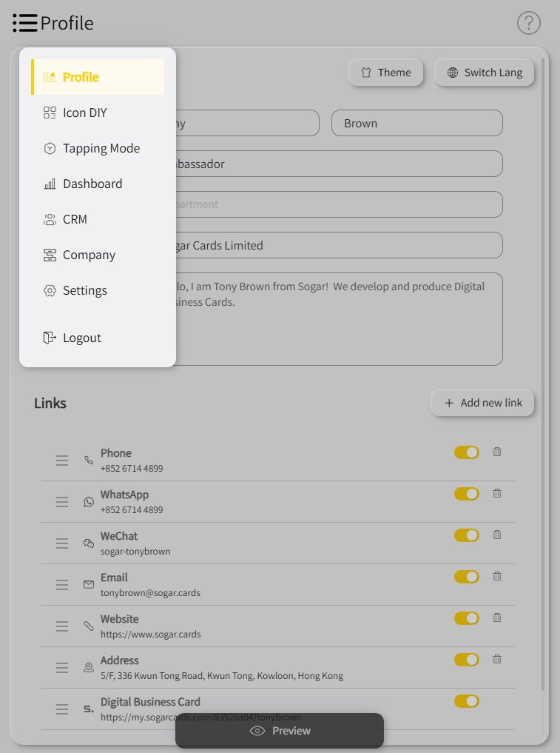This screenshot has height=753, width=560.
Task: Select Icon DIY from the side menu
Action: [84, 113]
